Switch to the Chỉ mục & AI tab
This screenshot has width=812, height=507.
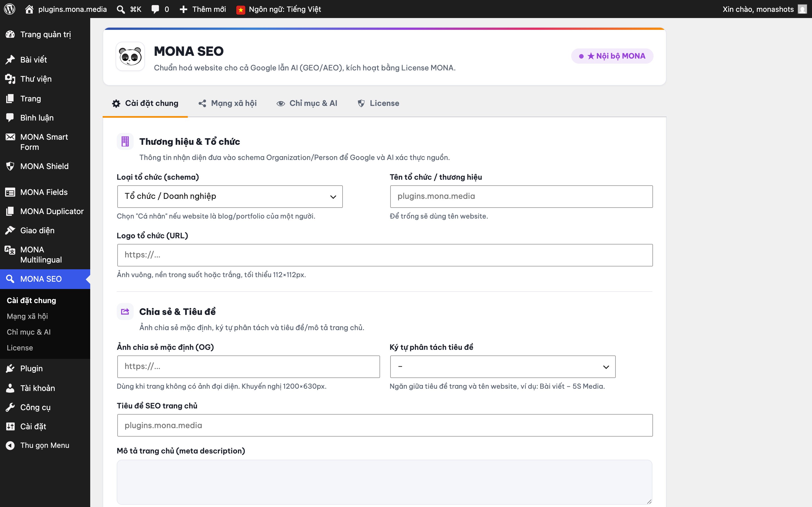pyautogui.click(x=307, y=103)
